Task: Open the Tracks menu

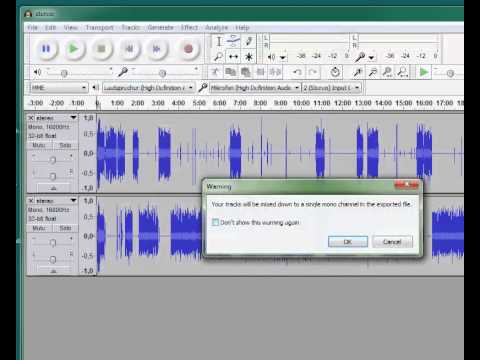Action: 131,27
